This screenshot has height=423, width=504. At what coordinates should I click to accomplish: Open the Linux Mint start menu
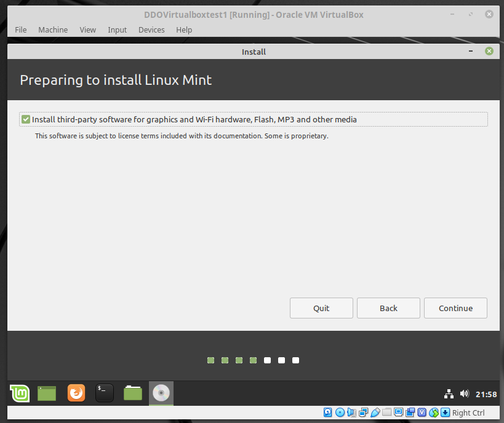(20, 393)
